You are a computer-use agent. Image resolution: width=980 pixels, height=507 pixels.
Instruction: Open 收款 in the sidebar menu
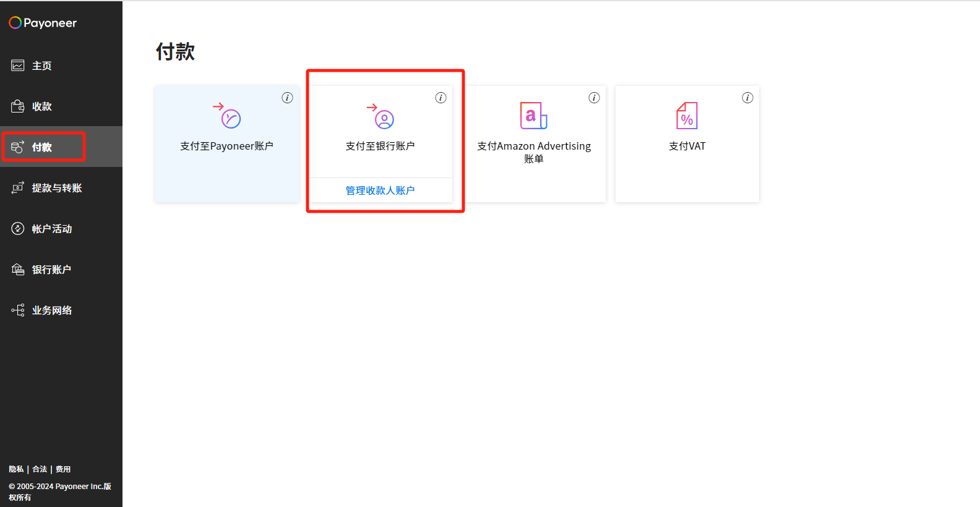(x=61, y=106)
